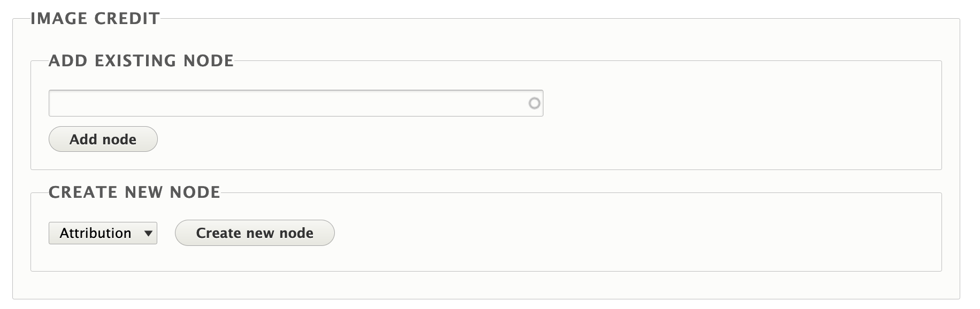
Task: Select Attribution from the type dropdown
Action: tap(103, 233)
